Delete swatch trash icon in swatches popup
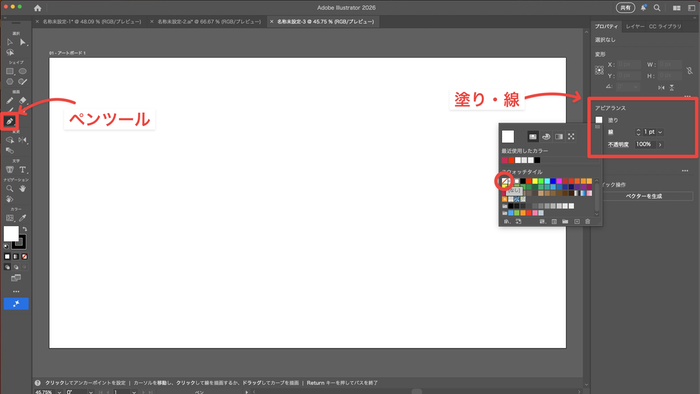 (x=588, y=221)
